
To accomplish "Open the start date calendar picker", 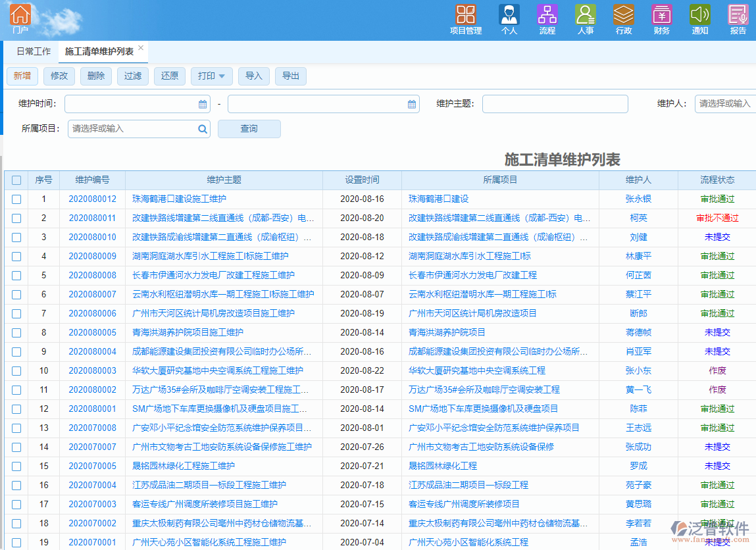I will coord(202,103).
